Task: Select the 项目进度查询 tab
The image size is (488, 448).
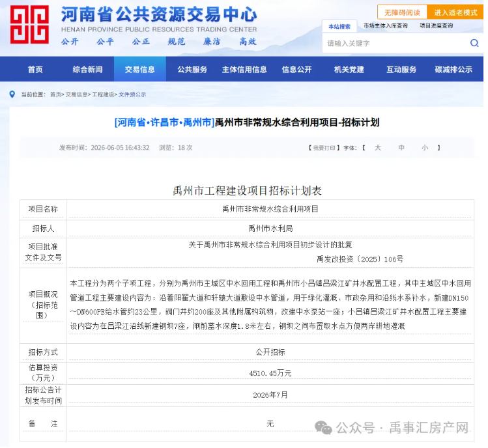Action: tap(436, 26)
